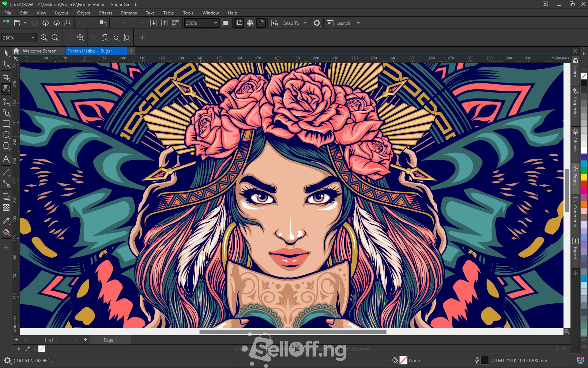Click the Quick customize toolbox plus
Viewport: 588px width, 368px height.
click(x=6, y=247)
